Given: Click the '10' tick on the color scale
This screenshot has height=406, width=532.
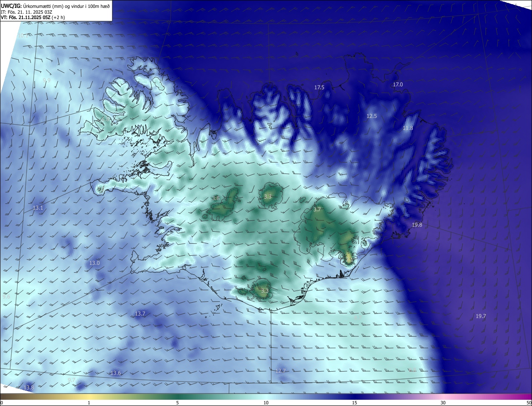Looking at the screenshot, I should click(266, 403).
